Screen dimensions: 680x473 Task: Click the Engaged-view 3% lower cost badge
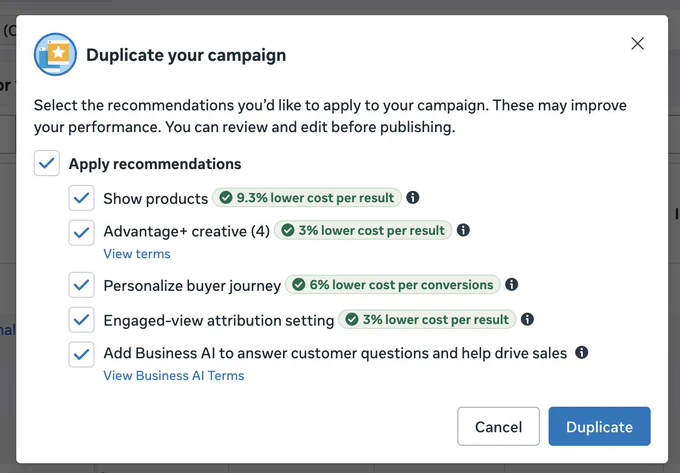coord(427,320)
